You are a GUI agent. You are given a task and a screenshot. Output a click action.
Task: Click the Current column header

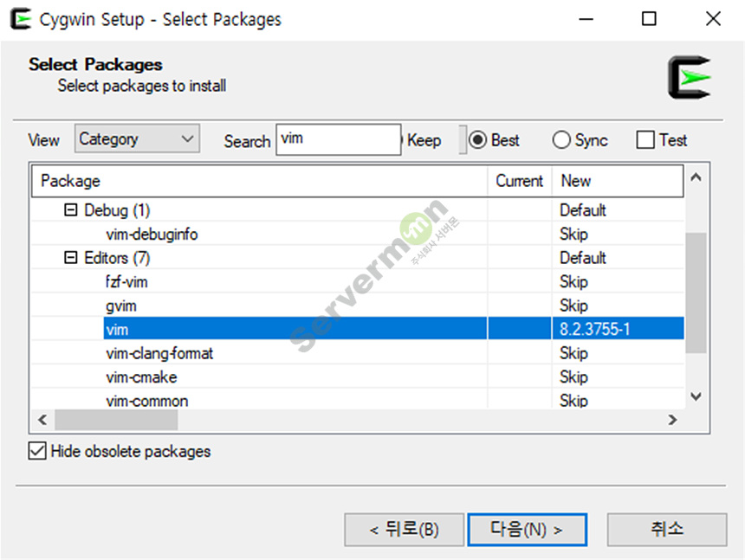520,181
